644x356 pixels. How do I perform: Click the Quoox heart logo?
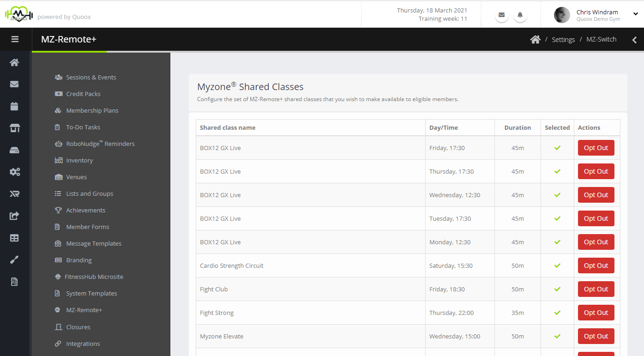point(18,14)
